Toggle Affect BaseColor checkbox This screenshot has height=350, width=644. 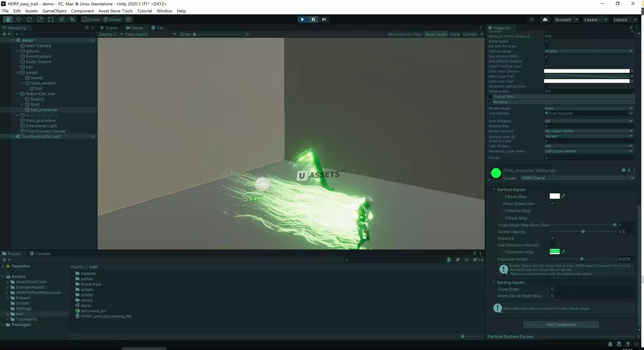tap(552, 203)
